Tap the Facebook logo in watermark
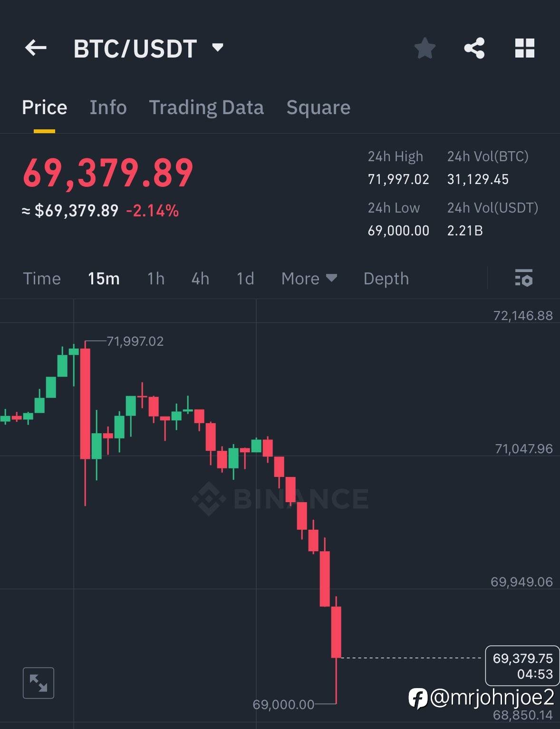Viewport: 560px width, 729px height. (x=418, y=698)
